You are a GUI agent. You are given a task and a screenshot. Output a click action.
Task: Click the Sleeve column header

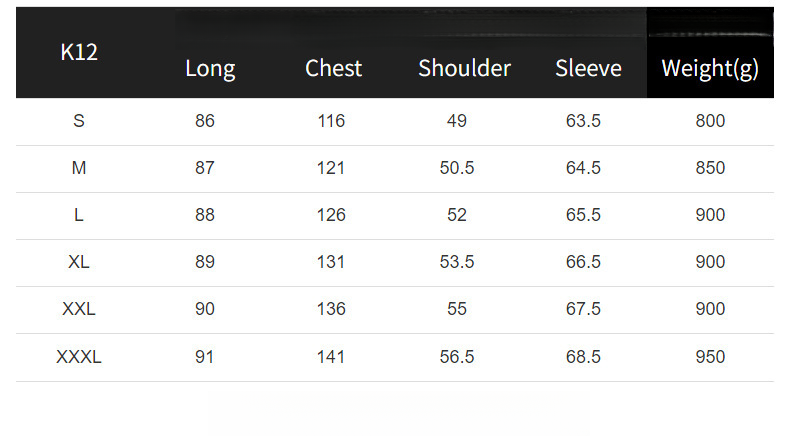(588, 69)
